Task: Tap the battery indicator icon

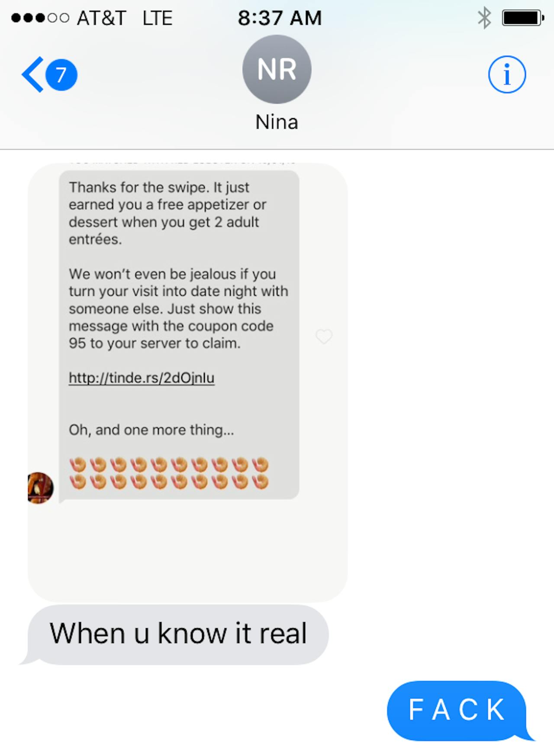Action: point(523,18)
